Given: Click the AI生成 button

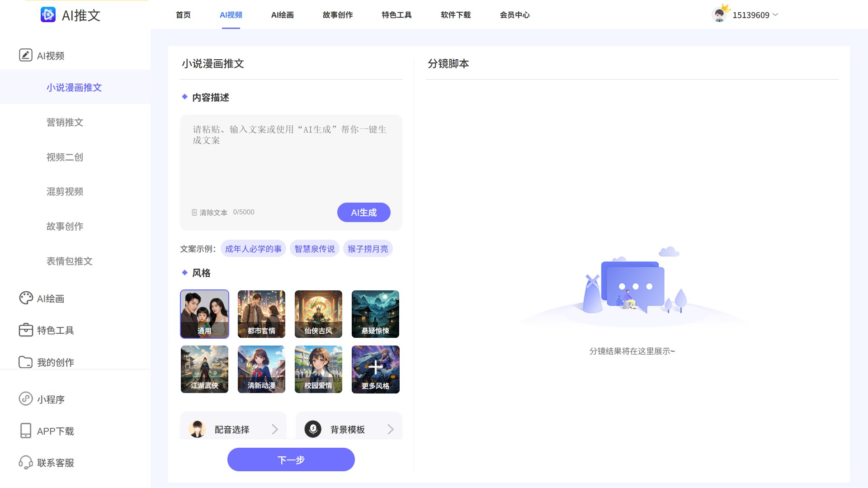Looking at the screenshot, I should (x=364, y=212).
